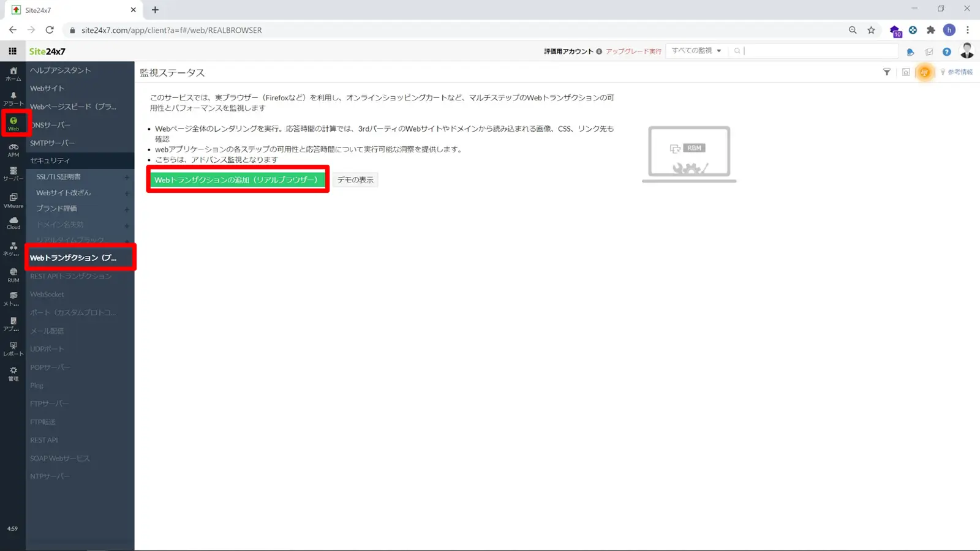This screenshot has height=551, width=980.
Task: Click the アップグレード実行 link
Action: point(633,51)
